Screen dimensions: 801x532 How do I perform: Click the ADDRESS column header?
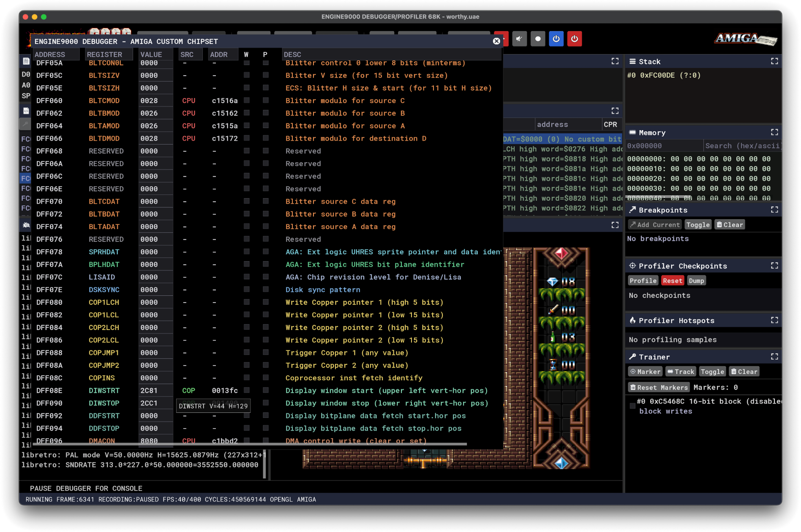[x=56, y=55]
